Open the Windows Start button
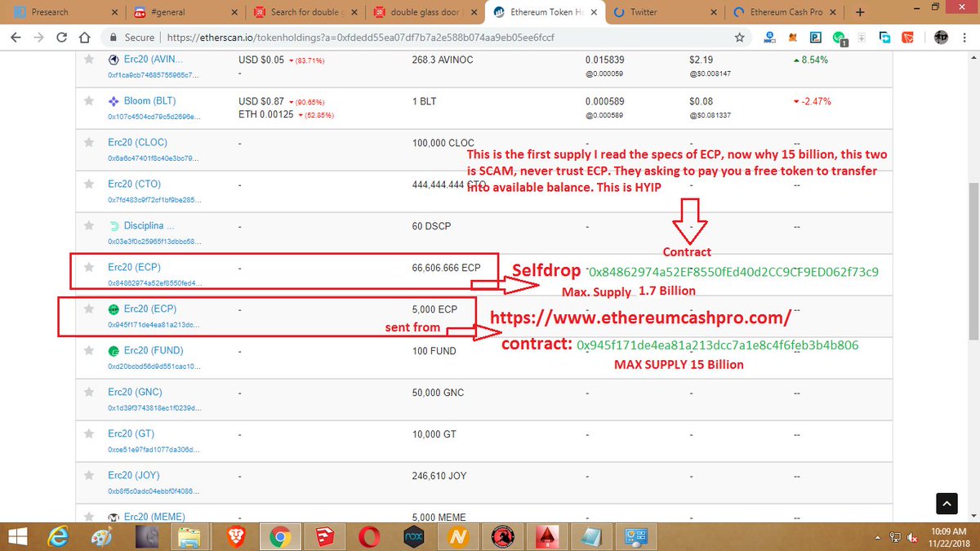This screenshot has width=980, height=551. [x=17, y=537]
